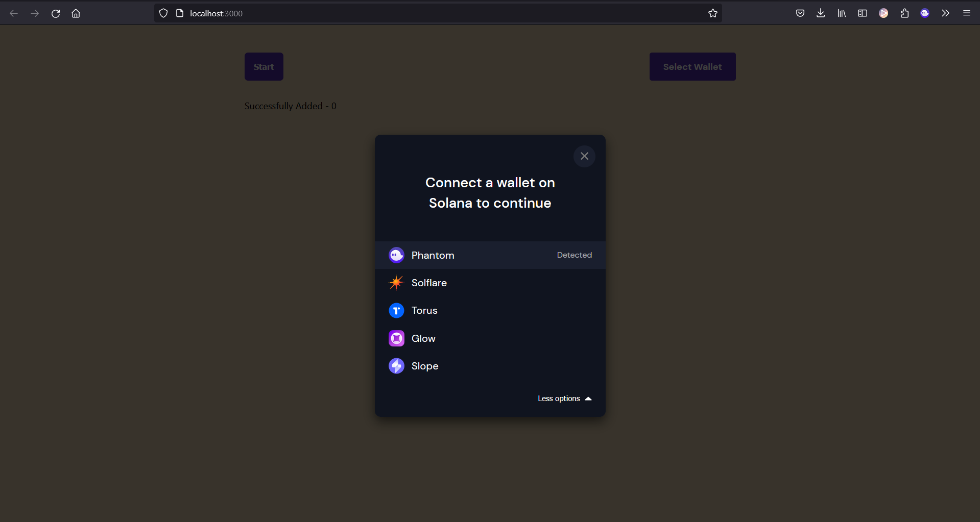Choose the Phantom wallet option
Viewport: 980px width, 522px height.
[x=490, y=255]
